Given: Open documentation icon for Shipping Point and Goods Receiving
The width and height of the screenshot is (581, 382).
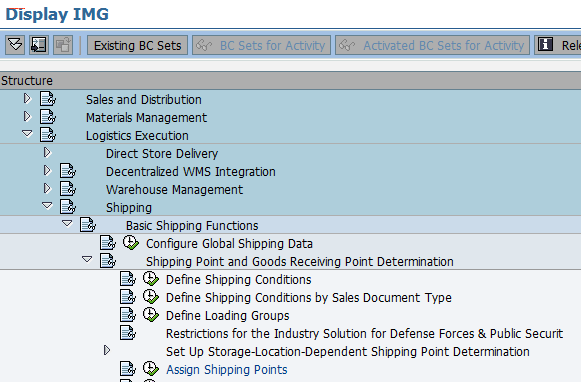Looking at the screenshot, I should pyautogui.click(x=108, y=261).
